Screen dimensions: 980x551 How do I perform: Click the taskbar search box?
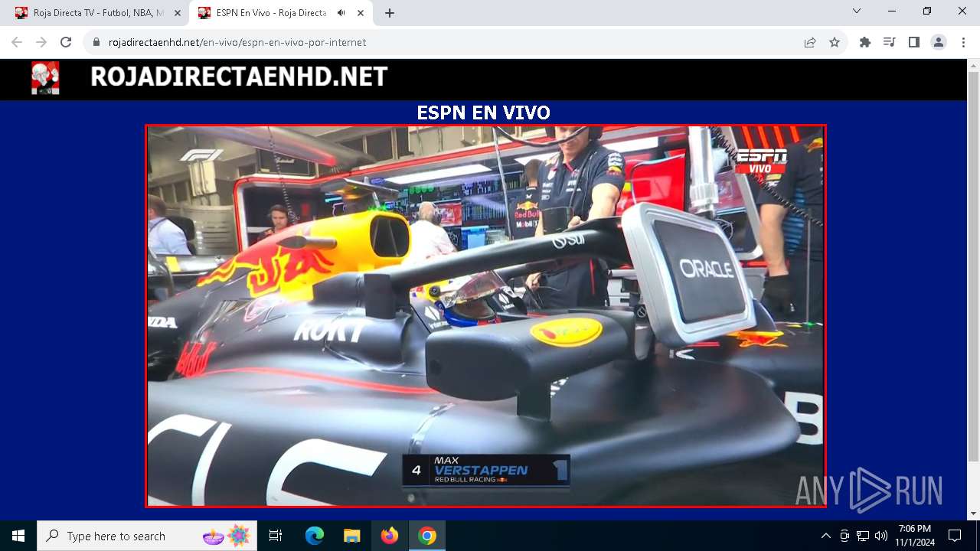(147, 536)
